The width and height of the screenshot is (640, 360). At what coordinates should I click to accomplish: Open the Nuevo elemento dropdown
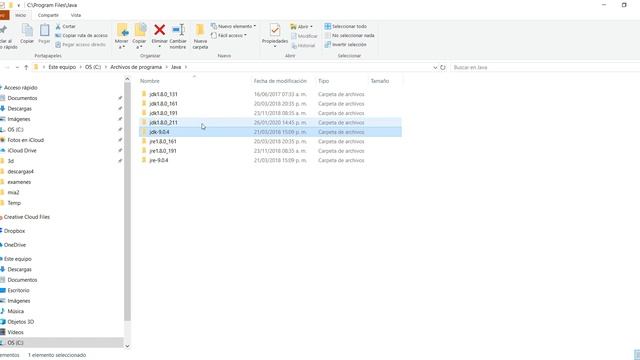point(233,26)
